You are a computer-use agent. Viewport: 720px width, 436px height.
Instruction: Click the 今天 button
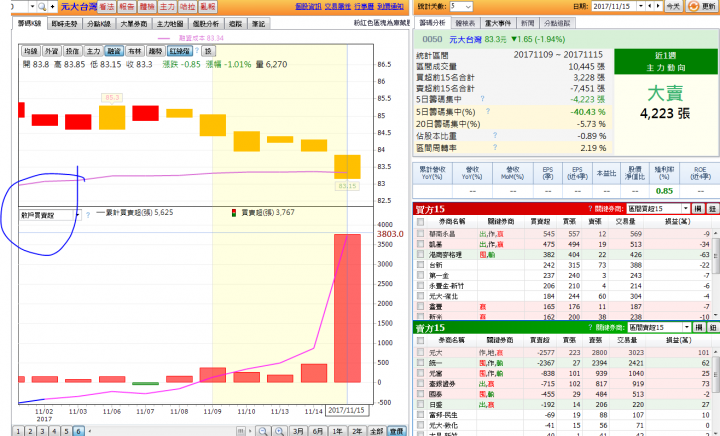click(673, 6)
